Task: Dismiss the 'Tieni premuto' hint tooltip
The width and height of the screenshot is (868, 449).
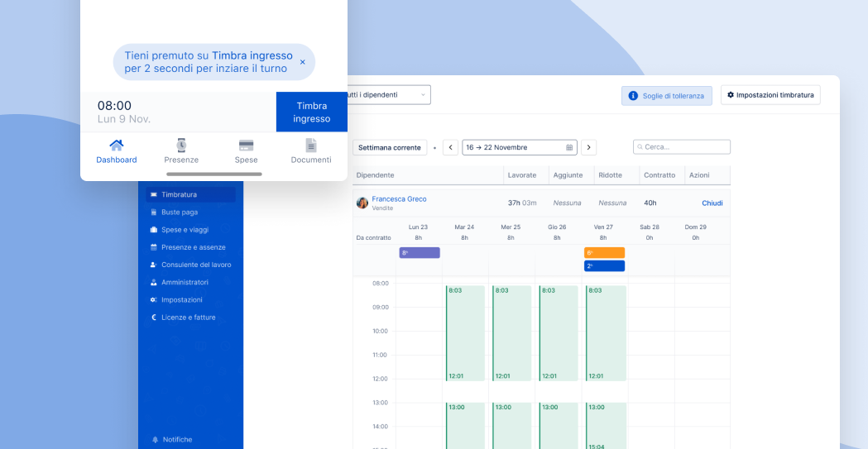Action: pos(302,62)
